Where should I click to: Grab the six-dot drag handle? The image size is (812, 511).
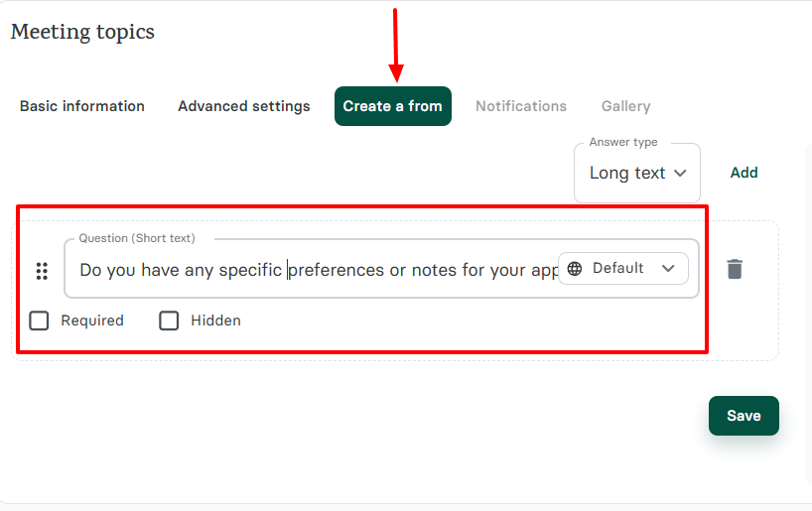pyautogui.click(x=42, y=270)
